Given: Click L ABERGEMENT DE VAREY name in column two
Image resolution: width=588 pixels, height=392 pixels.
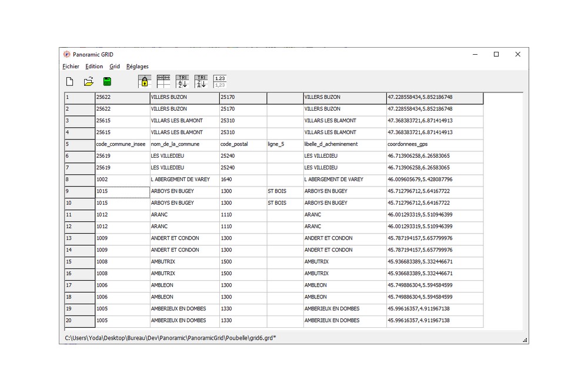Looking at the screenshot, I should (185, 180).
